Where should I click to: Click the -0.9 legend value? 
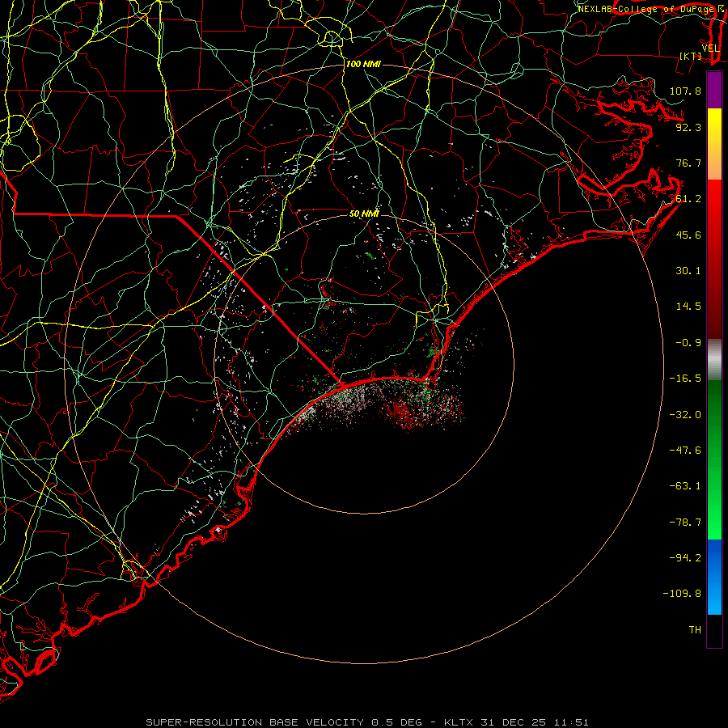[x=688, y=343]
